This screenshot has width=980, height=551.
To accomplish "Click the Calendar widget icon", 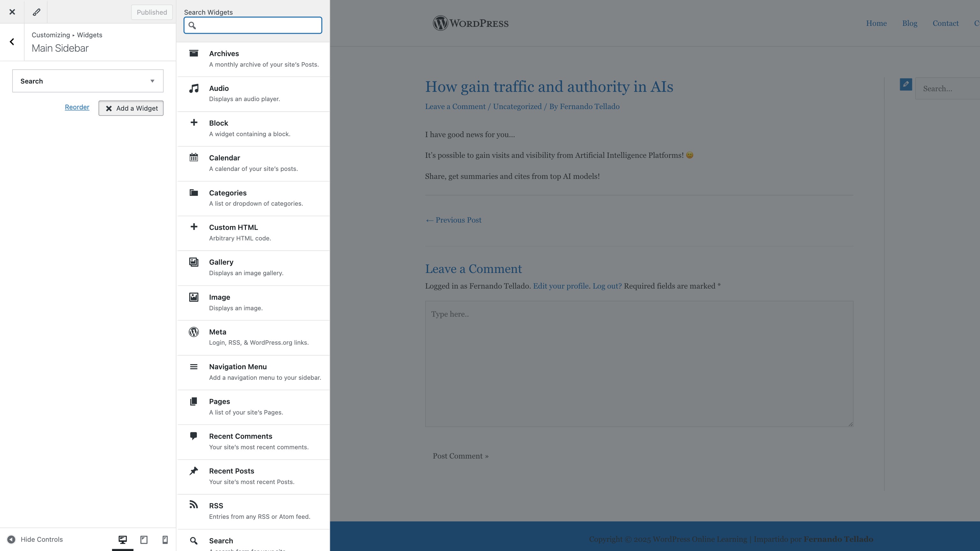I will pos(194,157).
